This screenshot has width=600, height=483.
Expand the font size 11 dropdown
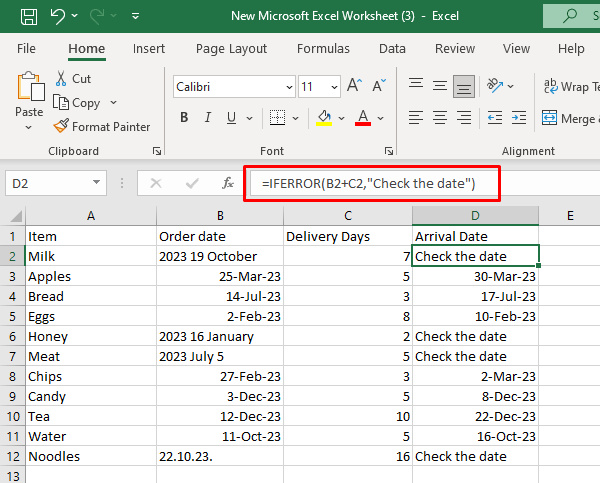(x=334, y=87)
